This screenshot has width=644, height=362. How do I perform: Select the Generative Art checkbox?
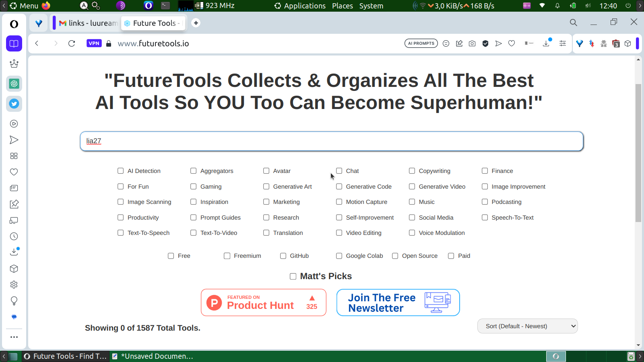click(266, 187)
